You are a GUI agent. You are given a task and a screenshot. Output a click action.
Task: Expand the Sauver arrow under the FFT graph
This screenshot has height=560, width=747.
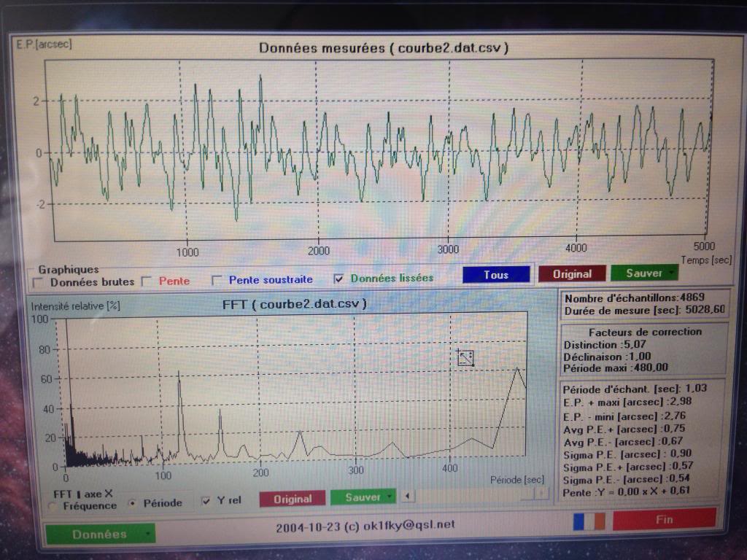[x=390, y=497]
